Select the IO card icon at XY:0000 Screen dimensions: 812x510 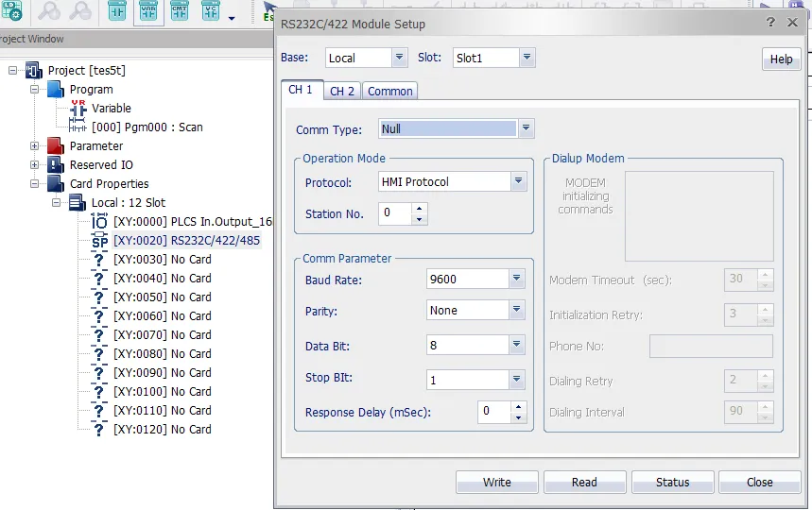point(99,222)
